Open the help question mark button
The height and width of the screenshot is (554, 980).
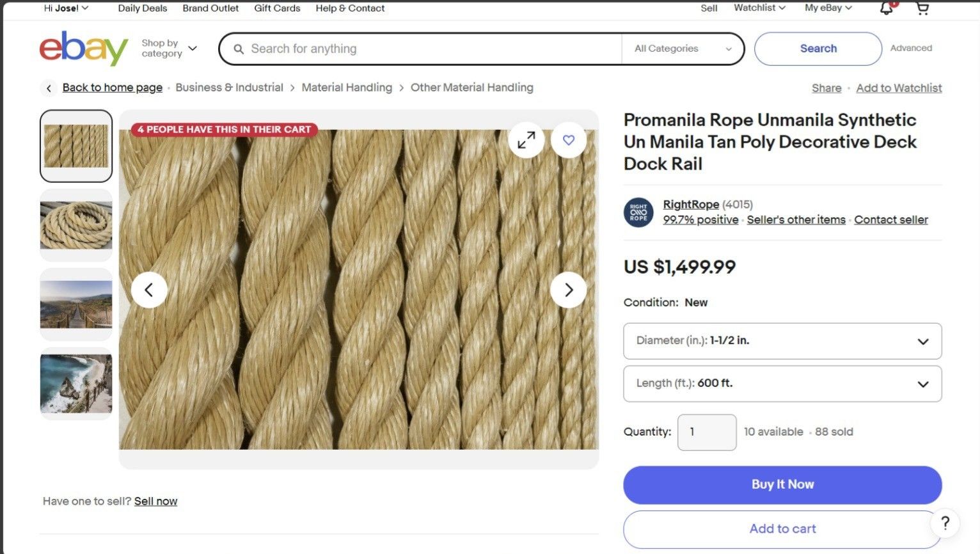(945, 523)
